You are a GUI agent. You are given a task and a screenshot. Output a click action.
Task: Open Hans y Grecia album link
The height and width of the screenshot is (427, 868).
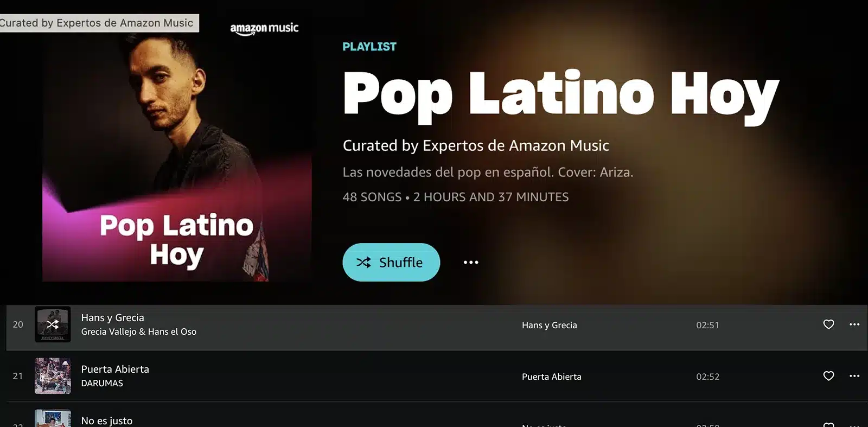click(549, 325)
